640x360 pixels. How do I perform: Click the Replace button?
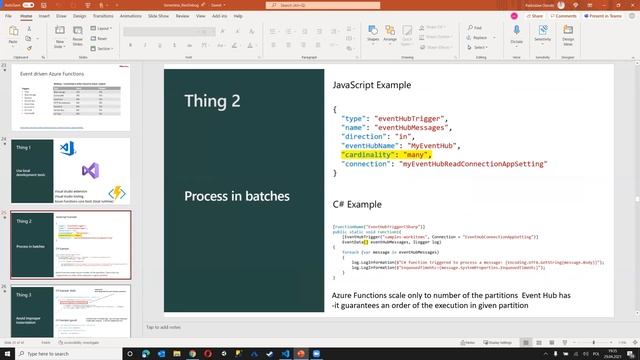(478, 38)
